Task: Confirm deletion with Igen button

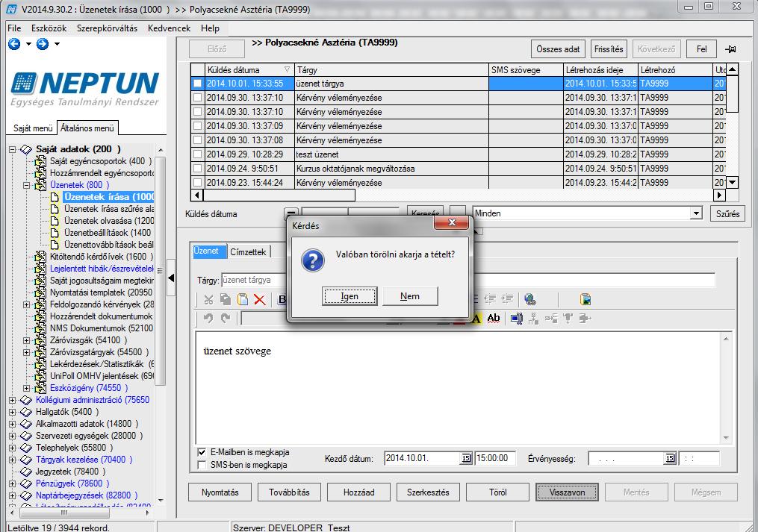Action: [x=350, y=296]
